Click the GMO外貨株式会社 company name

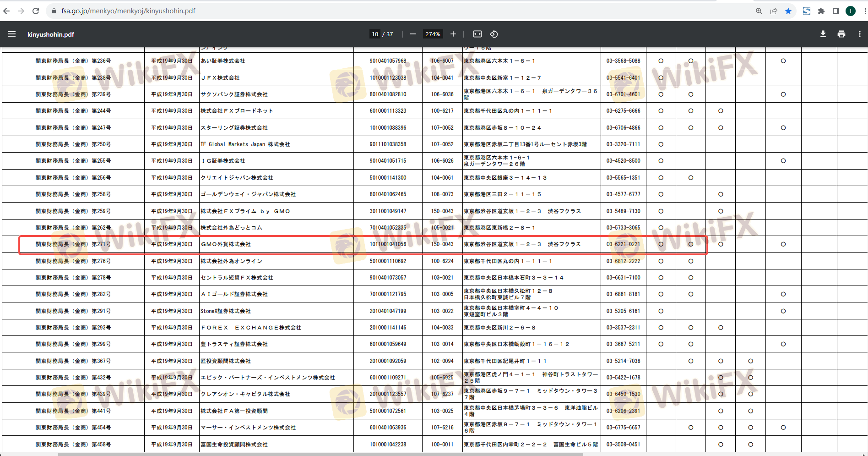[226, 244]
